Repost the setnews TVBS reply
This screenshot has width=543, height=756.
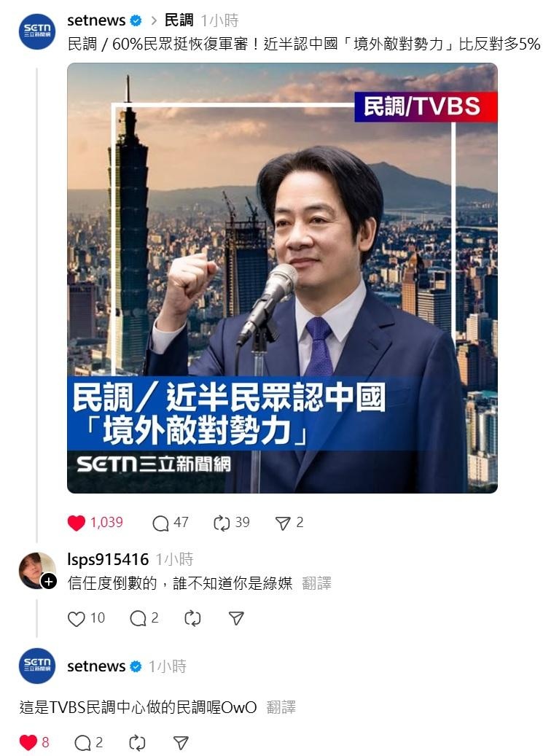137,743
